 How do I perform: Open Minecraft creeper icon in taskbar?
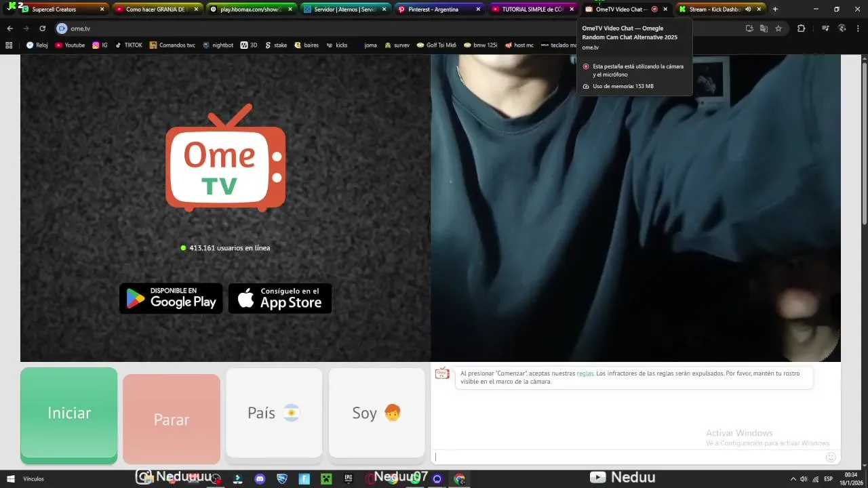325,479
